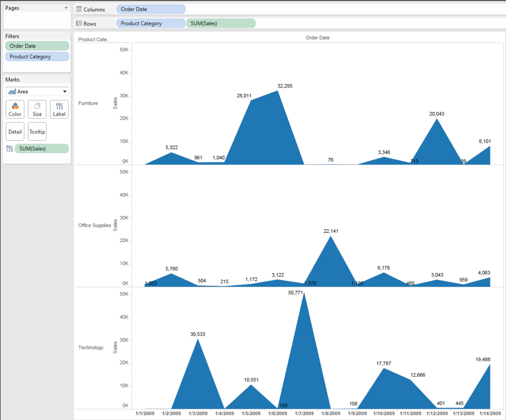Click SUM(Sales) pill in Marks card
The image size is (506, 420).
coord(42,148)
